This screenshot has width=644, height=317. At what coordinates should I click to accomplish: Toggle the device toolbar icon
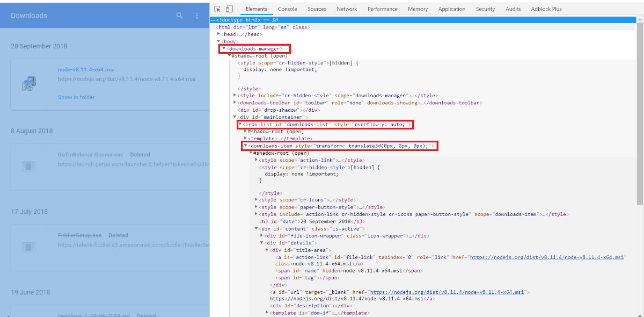[229, 9]
